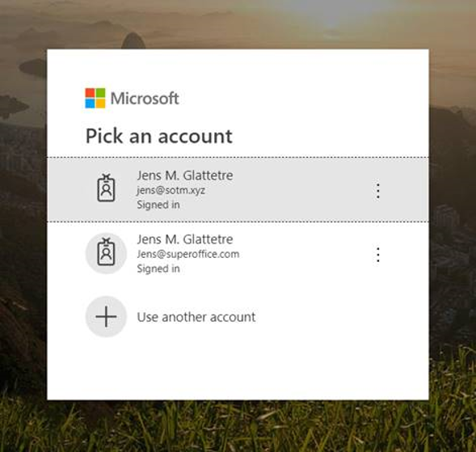Viewport: 476px width, 452px height.
Task: Choose "Use another account" text
Action: pos(196,317)
